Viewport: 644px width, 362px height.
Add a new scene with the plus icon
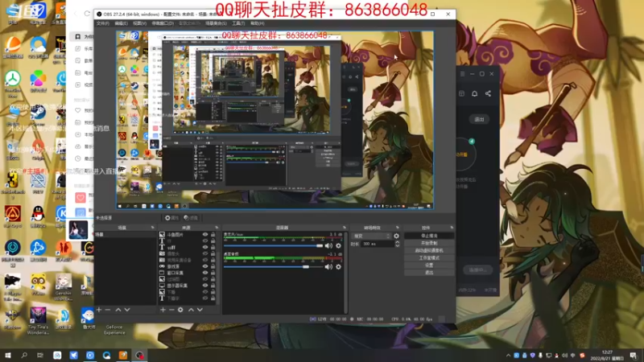pyautogui.click(x=99, y=310)
